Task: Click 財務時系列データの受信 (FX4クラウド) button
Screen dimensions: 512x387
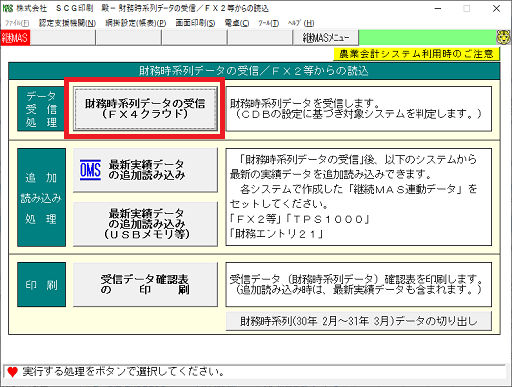Action: pos(145,109)
